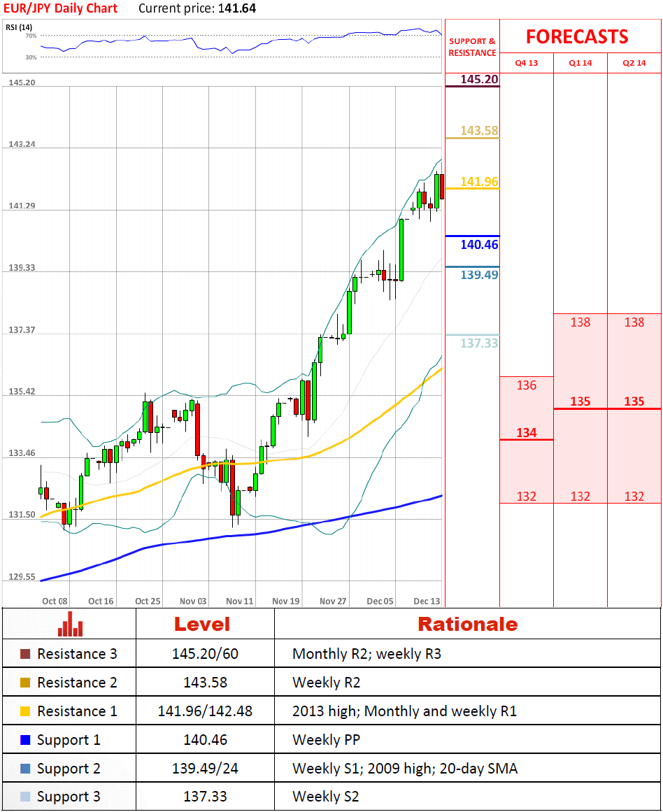Click the Support 3 light-blue color swatch
Screen dimensions: 663x812
pyautogui.click(x=25, y=797)
